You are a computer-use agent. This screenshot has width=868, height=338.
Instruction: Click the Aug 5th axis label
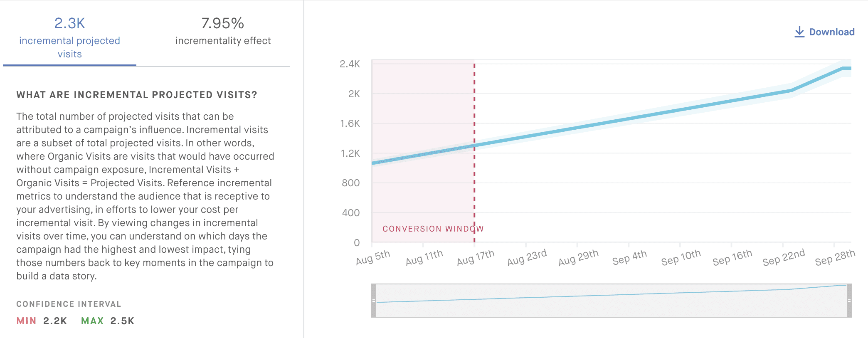pos(372,258)
